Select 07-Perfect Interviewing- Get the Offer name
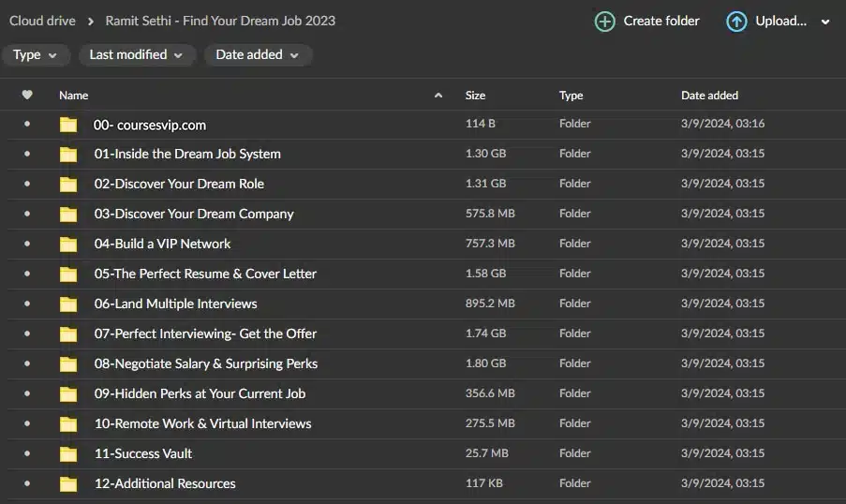This screenshot has width=846, height=504. (205, 334)
